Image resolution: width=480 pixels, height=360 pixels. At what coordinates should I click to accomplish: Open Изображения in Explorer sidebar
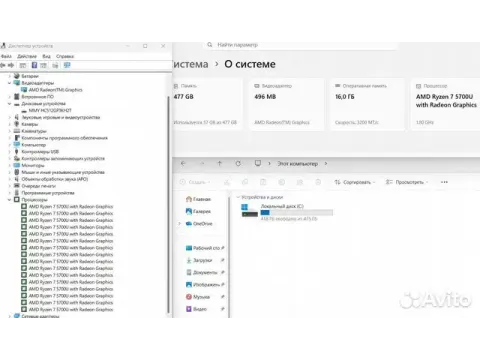pos(203,285)
